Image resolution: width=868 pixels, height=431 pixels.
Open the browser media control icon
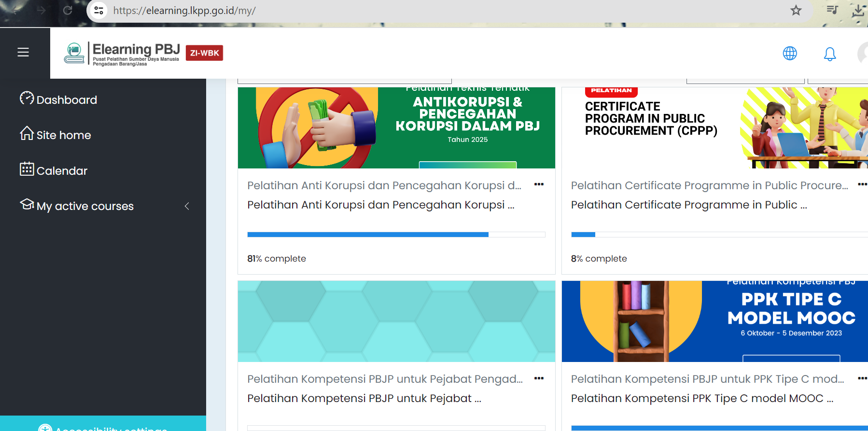(832, 10)
